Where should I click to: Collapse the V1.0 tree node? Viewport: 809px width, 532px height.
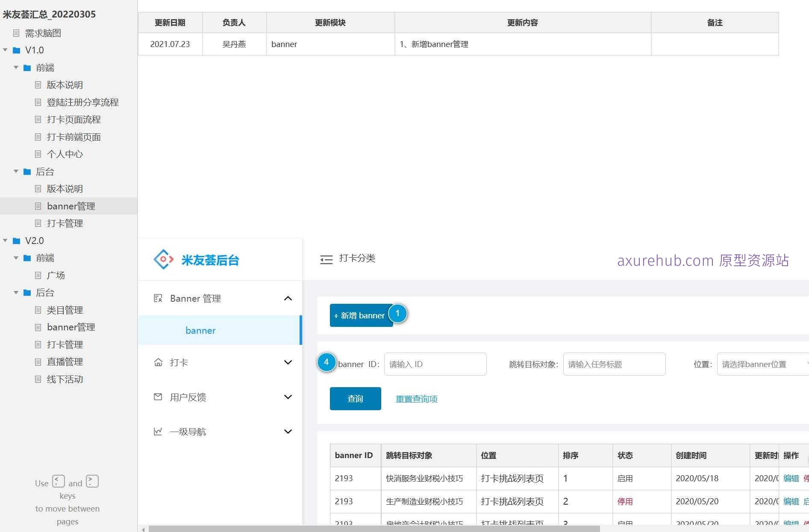[x=5, y=50]
